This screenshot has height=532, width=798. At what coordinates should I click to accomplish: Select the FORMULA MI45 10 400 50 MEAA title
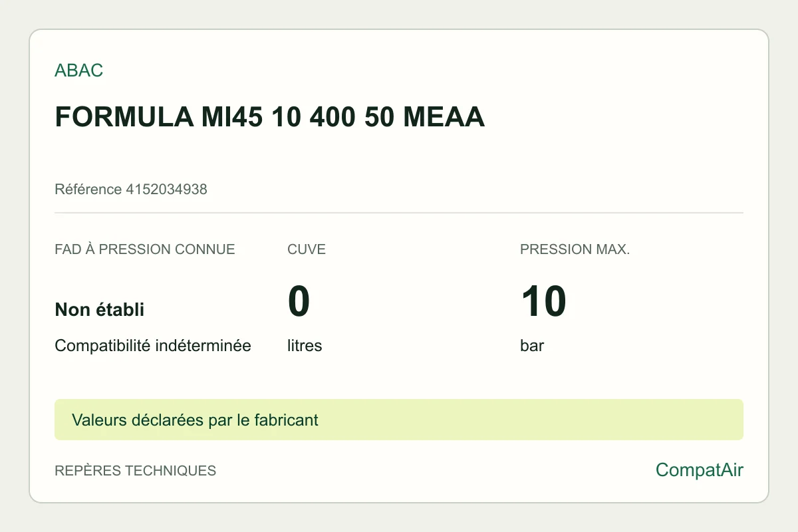(x=269, y=118)
